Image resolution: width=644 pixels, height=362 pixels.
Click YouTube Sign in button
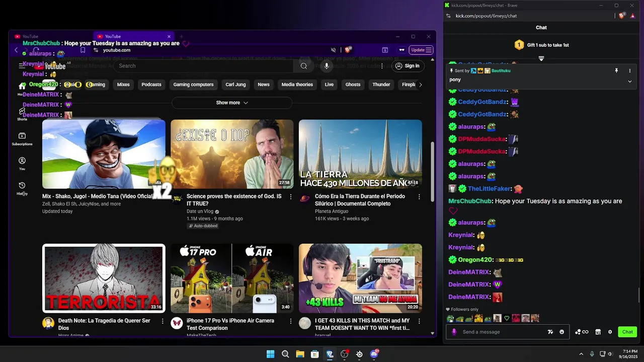[x=407, y=66]
